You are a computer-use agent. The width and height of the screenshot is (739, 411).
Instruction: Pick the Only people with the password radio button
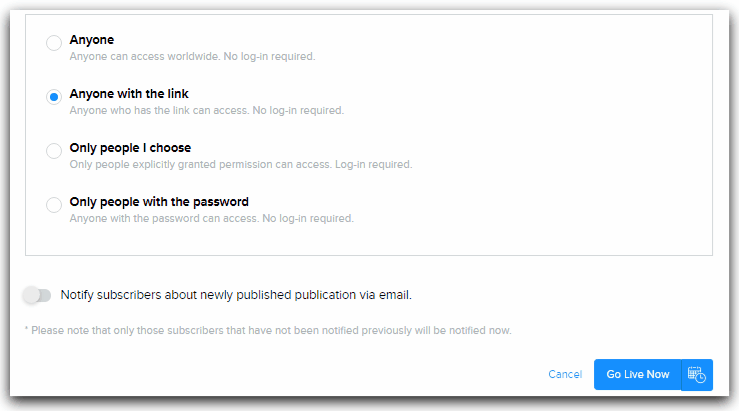coord(53,205)
